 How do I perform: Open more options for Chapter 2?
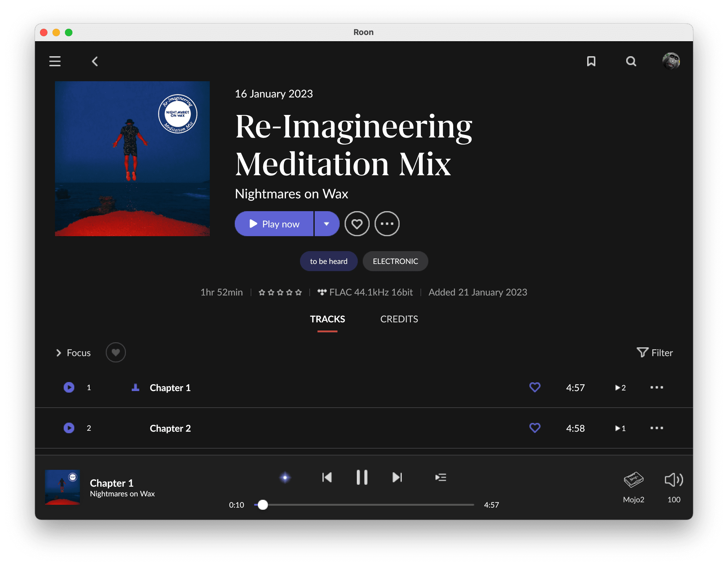coord(657,428)
